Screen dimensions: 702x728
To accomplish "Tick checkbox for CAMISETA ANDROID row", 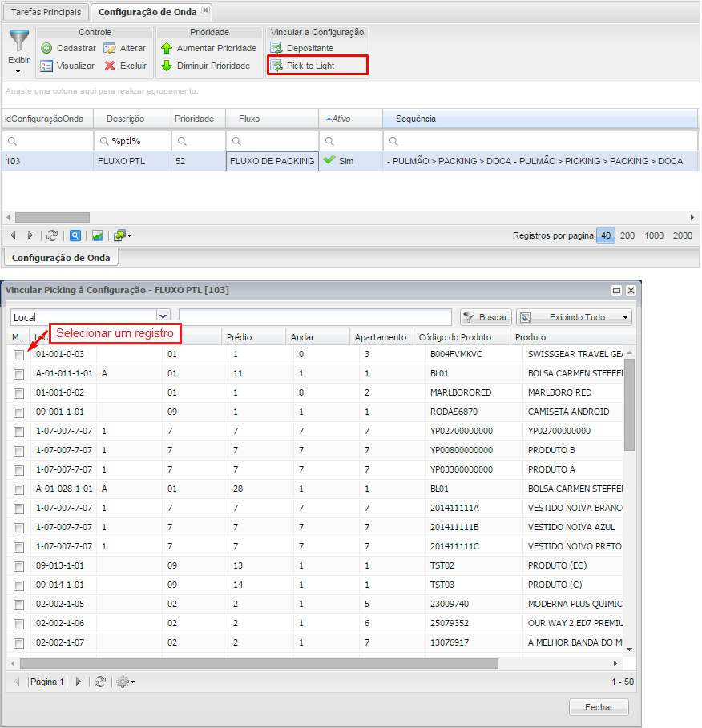I will pyautogui.click(x=18, y=412).
